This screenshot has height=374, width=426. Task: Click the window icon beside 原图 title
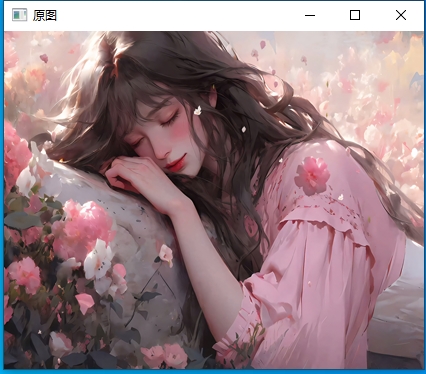[19, 15]
